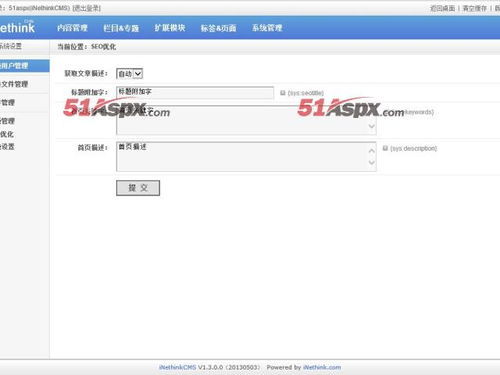
Task: Open the 获取文章描述 dropdown set to 自动
Action: coord(130,74)
